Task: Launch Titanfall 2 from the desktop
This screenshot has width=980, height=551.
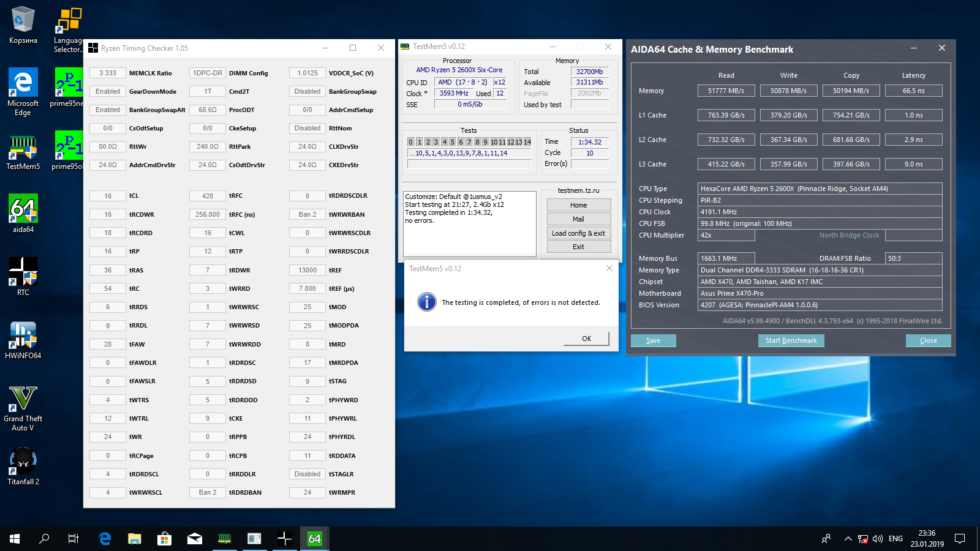Action: [23, 465]
